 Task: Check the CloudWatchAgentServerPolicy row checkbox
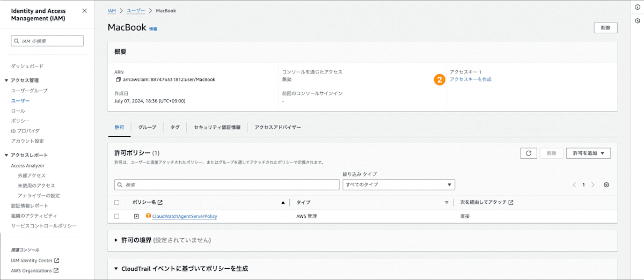[x=117, y=216]
